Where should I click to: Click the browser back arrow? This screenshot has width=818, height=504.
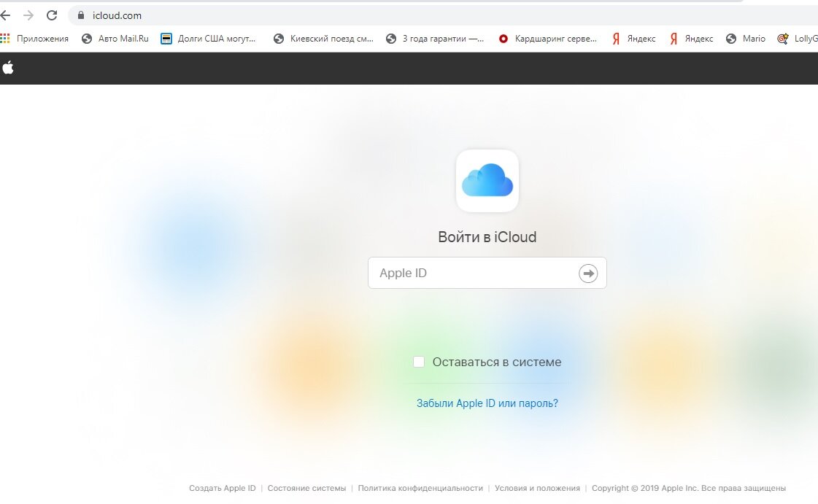click(x=5, y=15)
